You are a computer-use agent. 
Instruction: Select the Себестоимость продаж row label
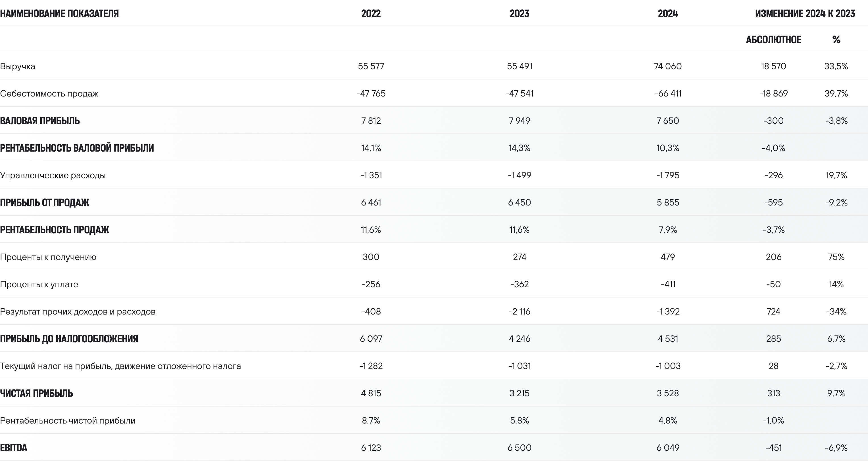point(49,94)
